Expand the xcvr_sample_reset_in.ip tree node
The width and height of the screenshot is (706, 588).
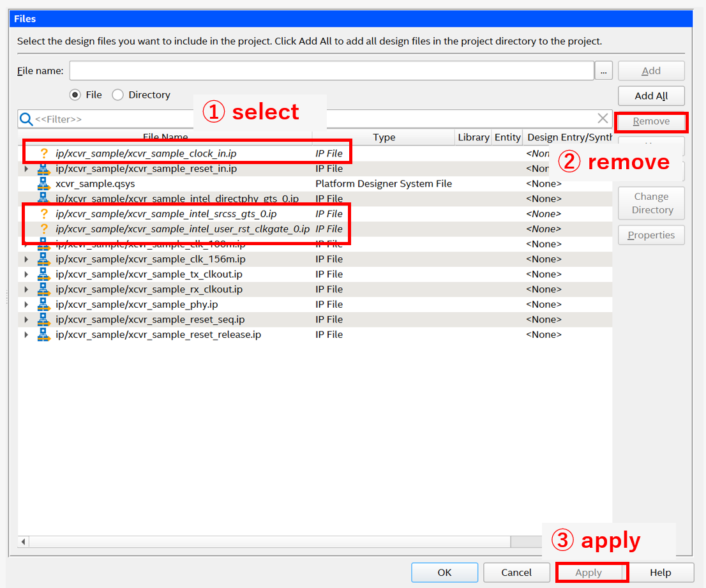click(x=26, y=169)
